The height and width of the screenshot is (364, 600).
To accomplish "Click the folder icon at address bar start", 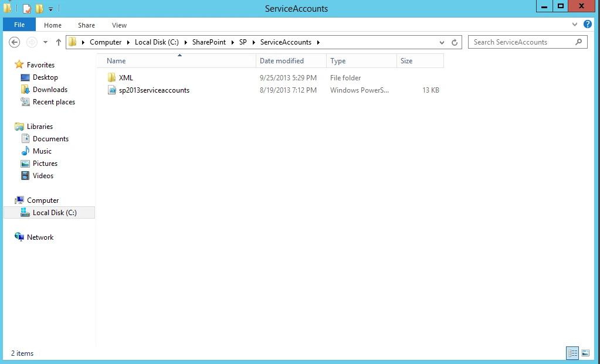I will [x=73, y=42].
